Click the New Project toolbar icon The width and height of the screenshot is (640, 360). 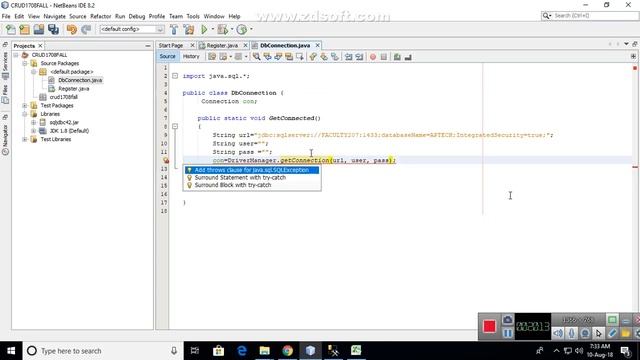(24, 29)
